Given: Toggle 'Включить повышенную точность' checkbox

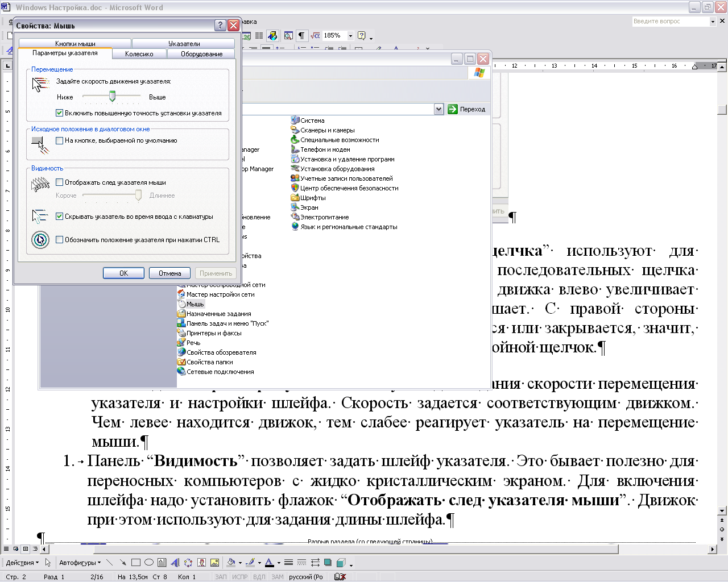Looking at the screenshot, I should (59, 113).
